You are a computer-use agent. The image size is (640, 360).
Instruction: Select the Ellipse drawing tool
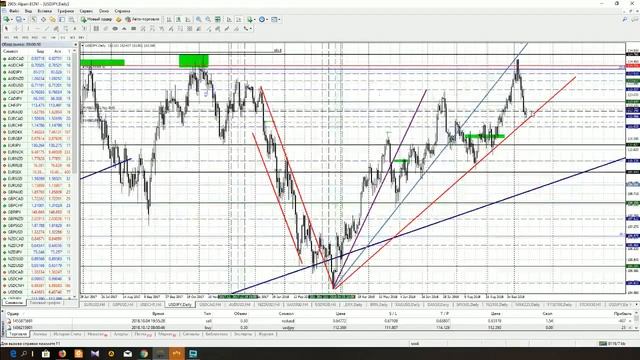(x=115, y=29)
